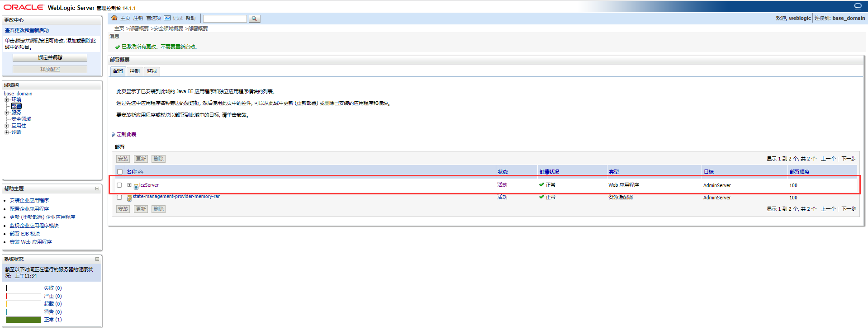Image resolution: width=868 pixels, height=330 pixels.
Task: Click the home icon in the toolbar
Action: click(x=114, y=18)
